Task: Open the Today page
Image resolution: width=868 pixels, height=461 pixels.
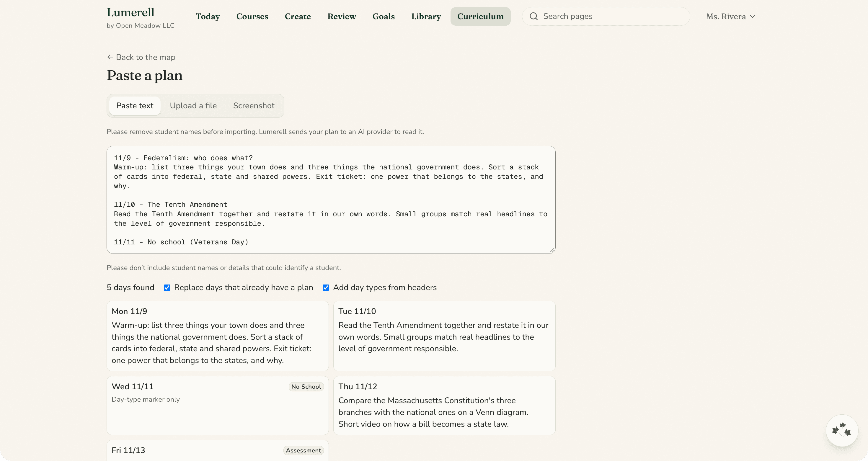Action: (x=208, y=17)
